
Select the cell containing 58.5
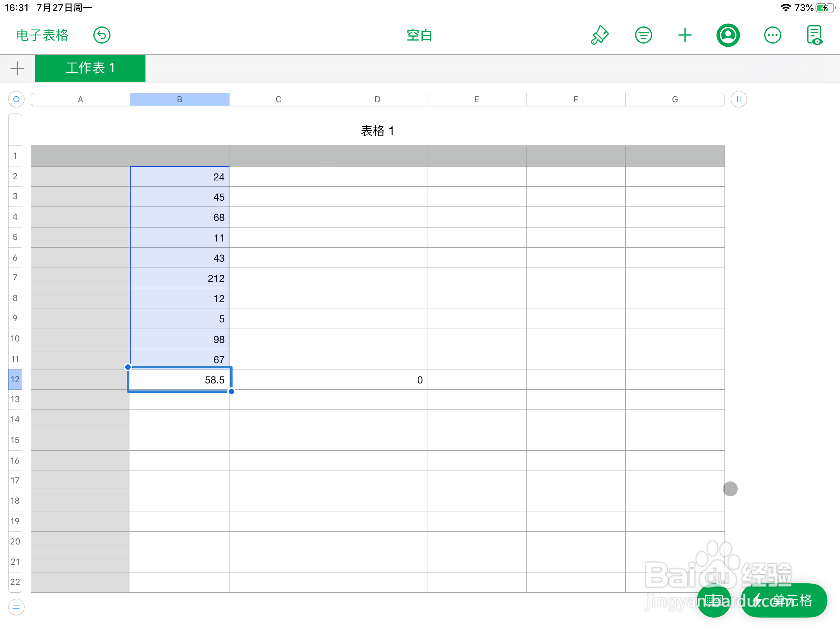180,380
